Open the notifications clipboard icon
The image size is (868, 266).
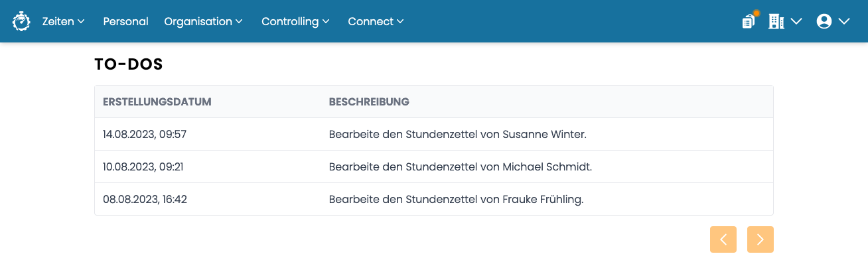[x=749, y=21]
